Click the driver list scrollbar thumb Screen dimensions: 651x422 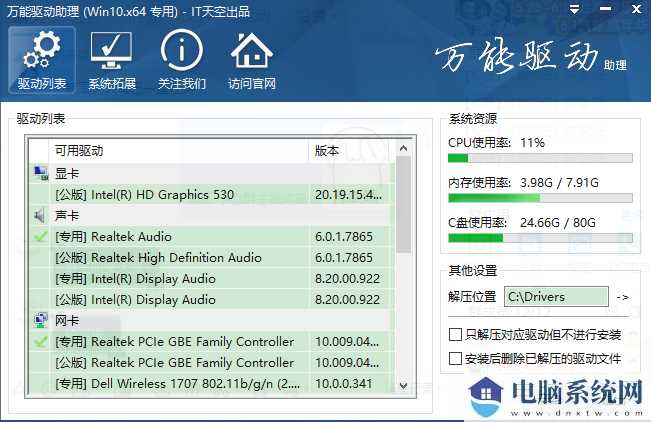coord(403,204)
